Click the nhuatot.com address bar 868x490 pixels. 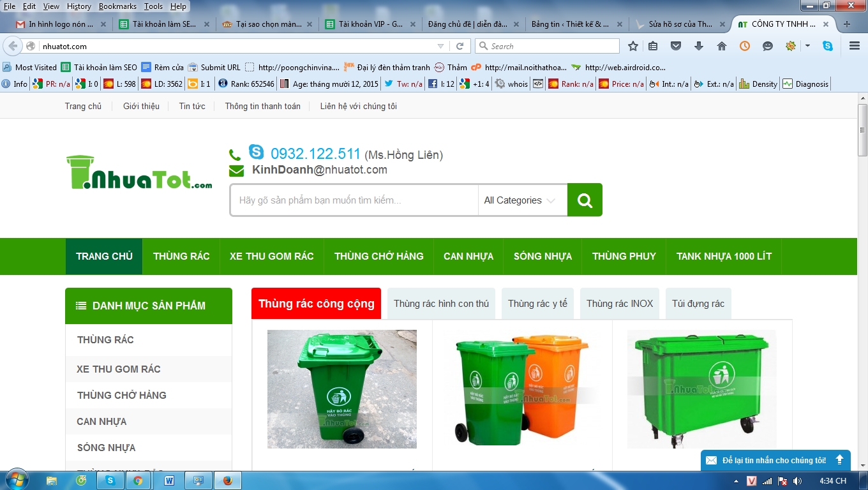coord(236,46)
